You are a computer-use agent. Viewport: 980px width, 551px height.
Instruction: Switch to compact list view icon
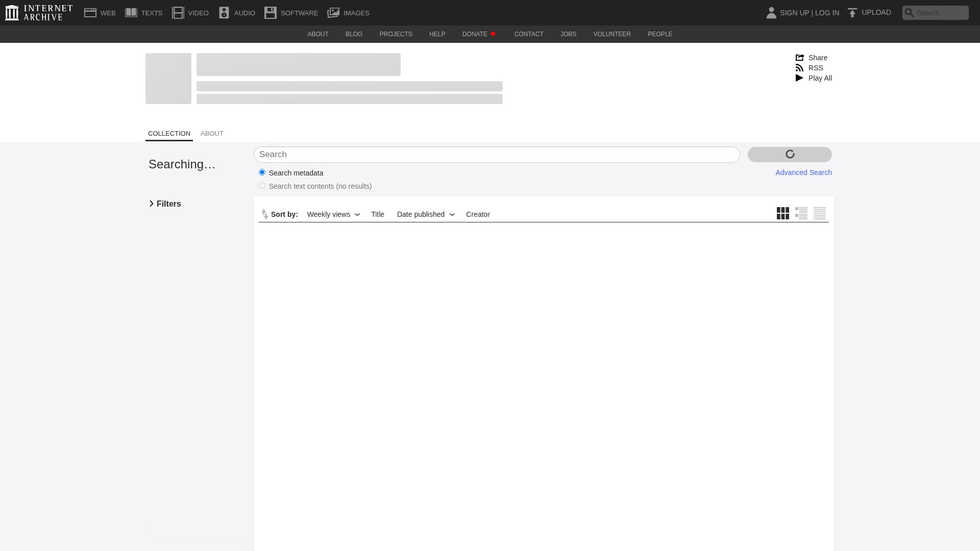(x=819, y=213)
